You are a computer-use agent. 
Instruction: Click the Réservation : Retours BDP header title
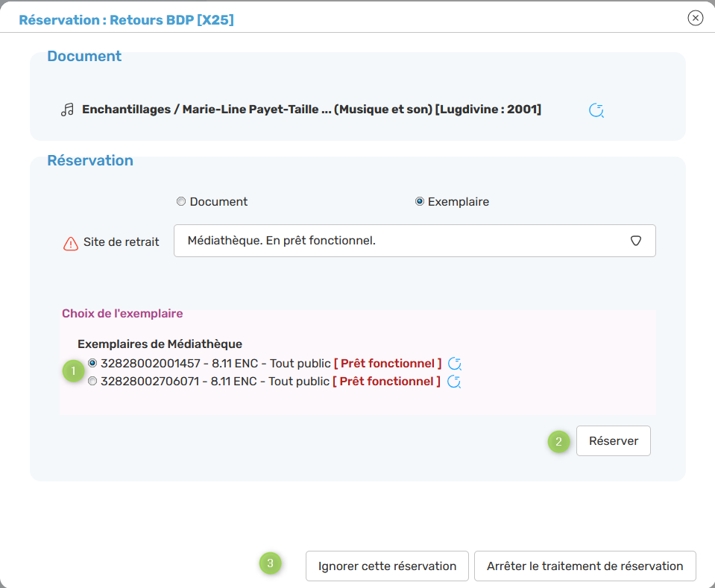(x=126, y=20)
